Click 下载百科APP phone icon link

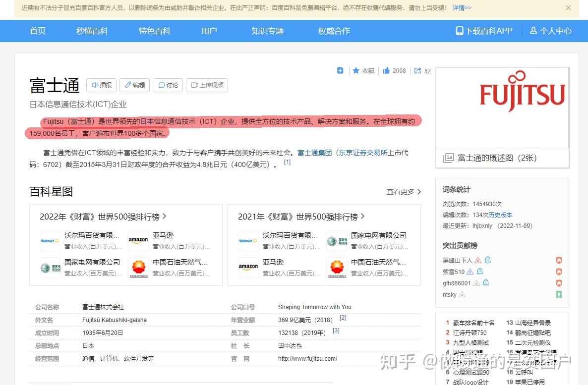[484, 31]
